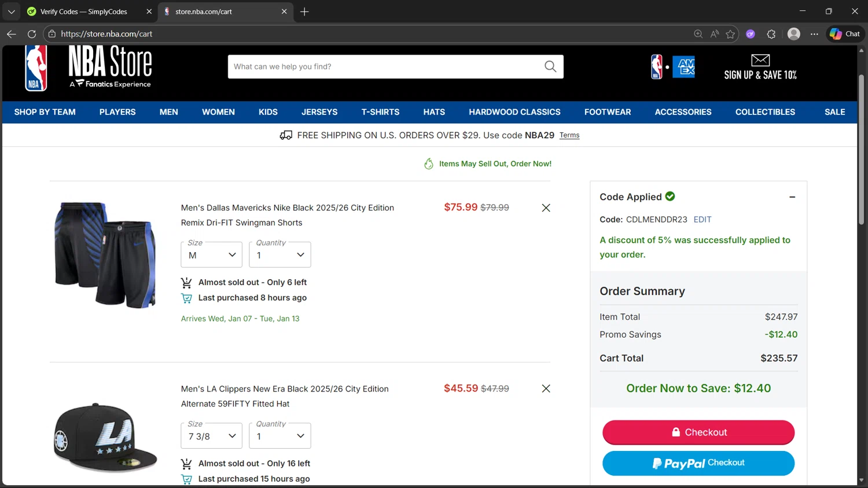Click the search magnifier icon in store search
Image resolution: width=868 pixels, height=488 pixels.
(550, 66)
